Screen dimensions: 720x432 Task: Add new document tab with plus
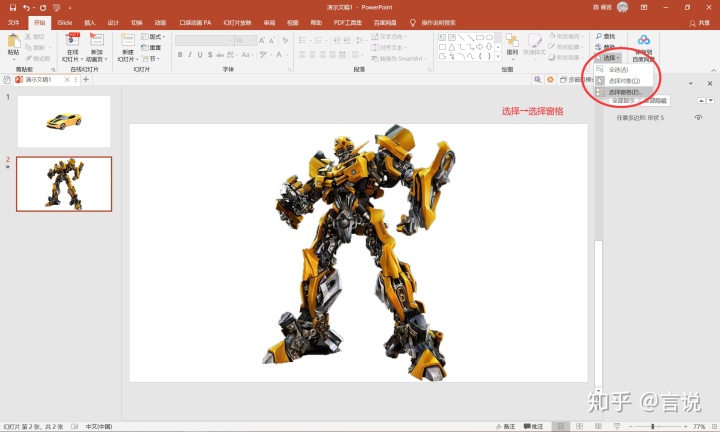tap(86, 79)
